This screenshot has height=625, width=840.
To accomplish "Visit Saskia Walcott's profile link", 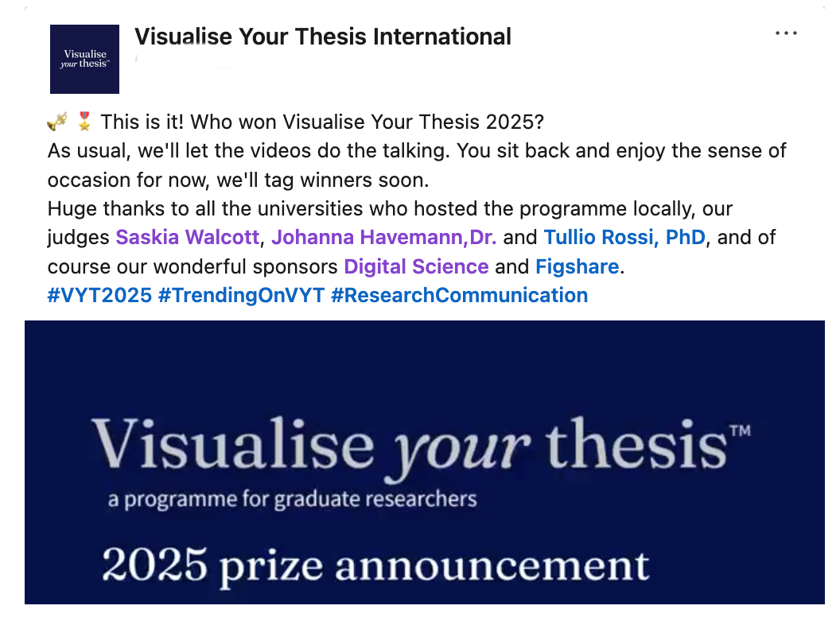I will click(x=188, y=238).
